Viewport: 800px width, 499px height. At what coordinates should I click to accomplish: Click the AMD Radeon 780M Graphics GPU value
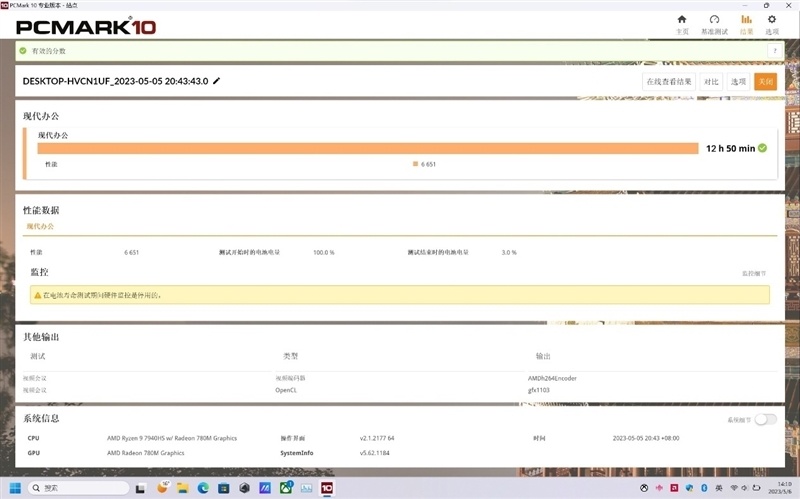[x=145, y=453]
